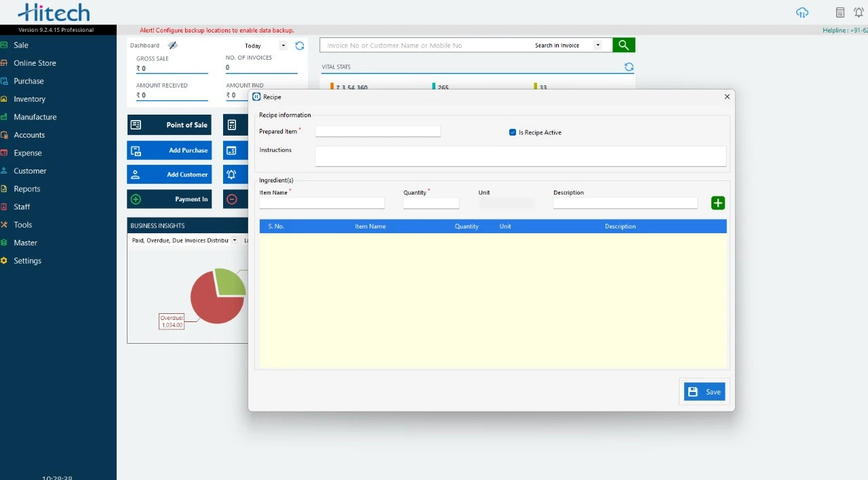Expand the Today date range dropdown
The height and width of the screenshot is (480, 868).
(x=283, y=46)
